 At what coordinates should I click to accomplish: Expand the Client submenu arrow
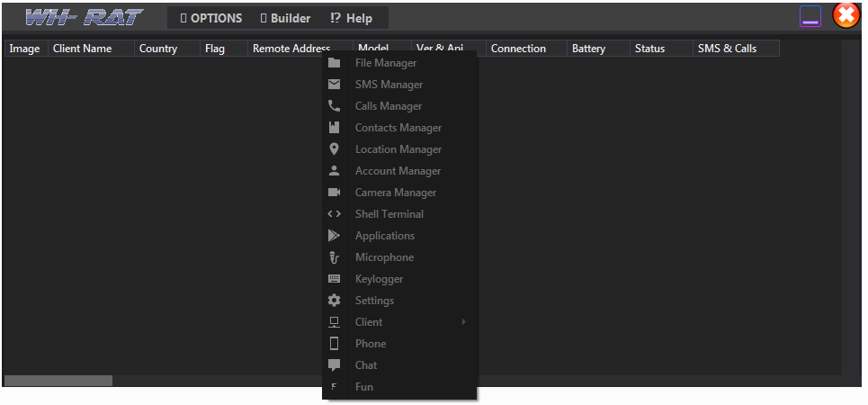coord(464,322)
